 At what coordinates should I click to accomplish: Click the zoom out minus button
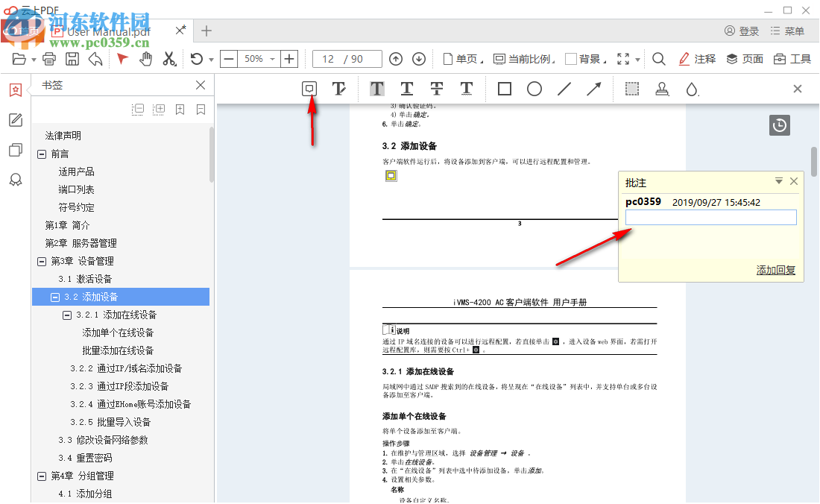(x=229, y=58)
